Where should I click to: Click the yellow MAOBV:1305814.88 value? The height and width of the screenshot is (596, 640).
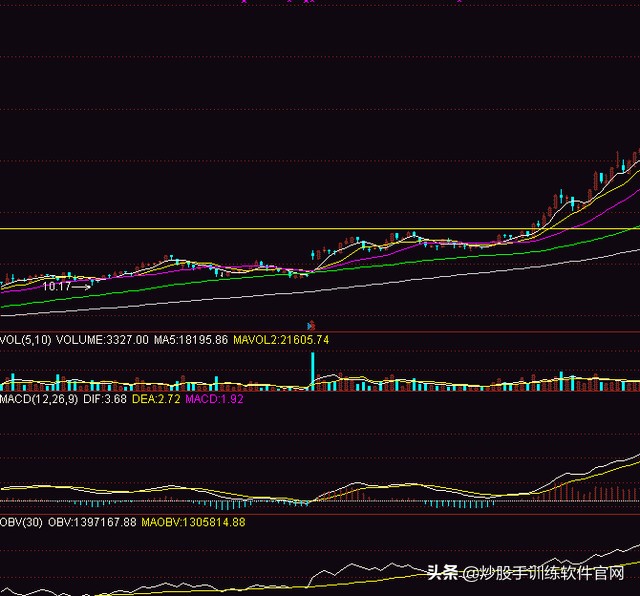pos(193,522)
